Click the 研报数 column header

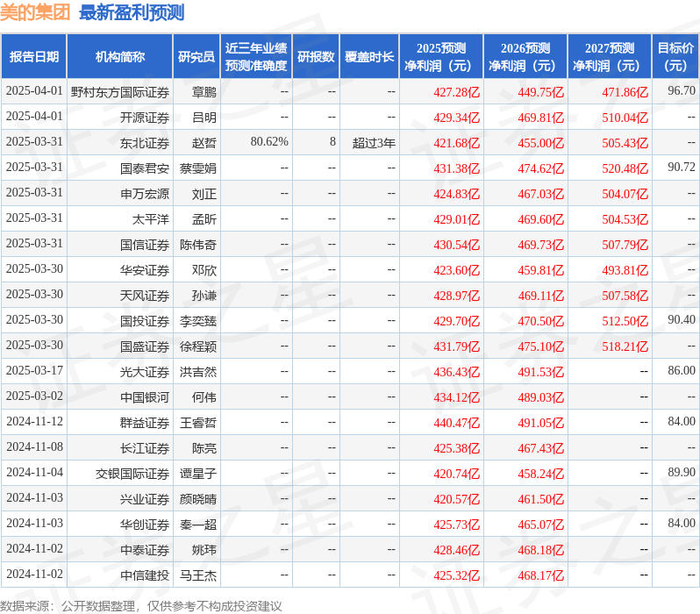pyautogui.click(x=316, y=57)
